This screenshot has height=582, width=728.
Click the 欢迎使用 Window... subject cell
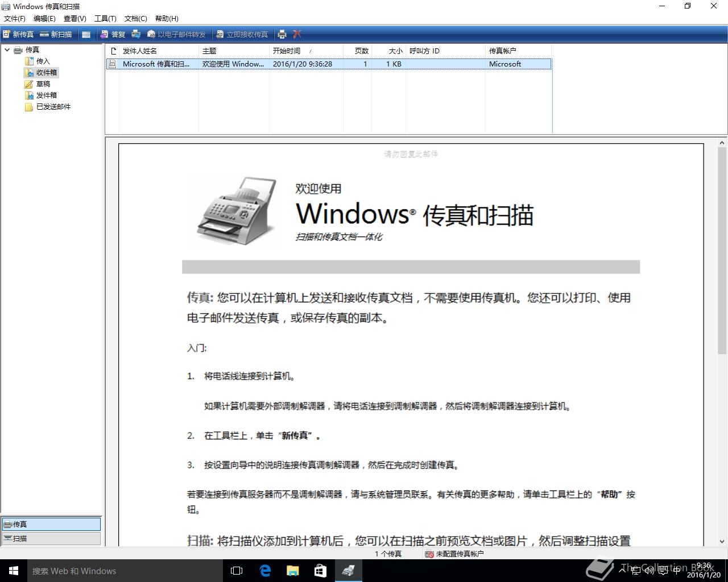click(x=233, y=64)
